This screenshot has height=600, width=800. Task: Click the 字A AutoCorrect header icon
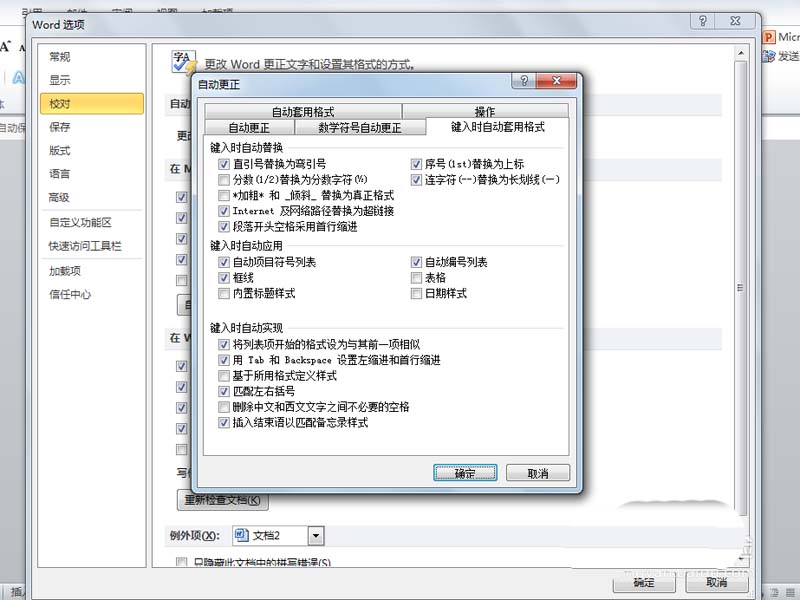click(x=183, y=62)
